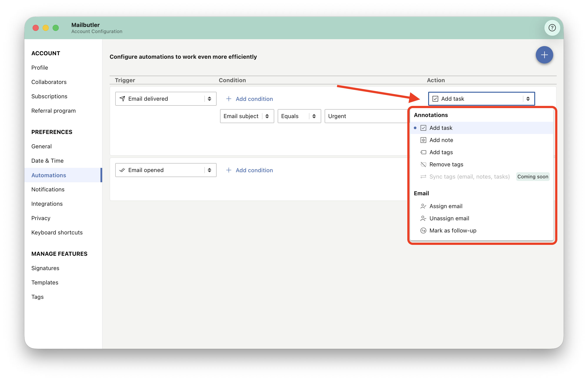The height and width of the screenshot is (381, 588).
Task: Open the Email subject condition dropdown
Action: pos(247,116)
